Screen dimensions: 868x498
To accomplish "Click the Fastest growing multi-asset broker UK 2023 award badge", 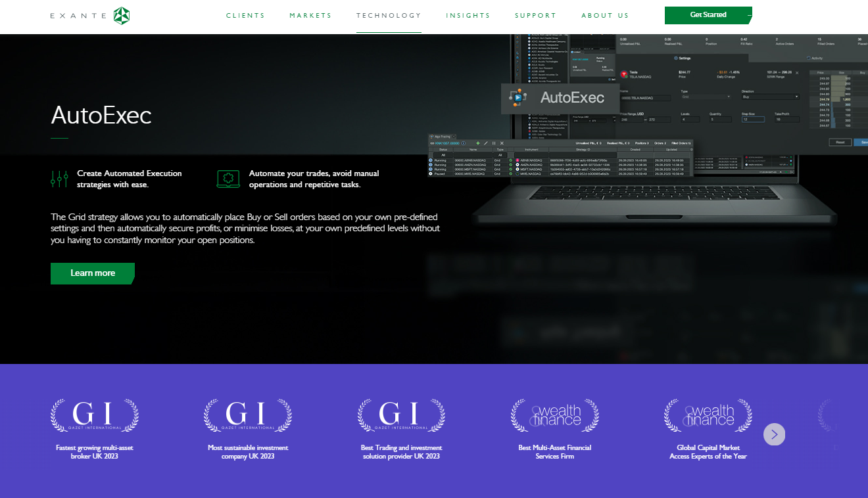I will [x=95, y=415].
